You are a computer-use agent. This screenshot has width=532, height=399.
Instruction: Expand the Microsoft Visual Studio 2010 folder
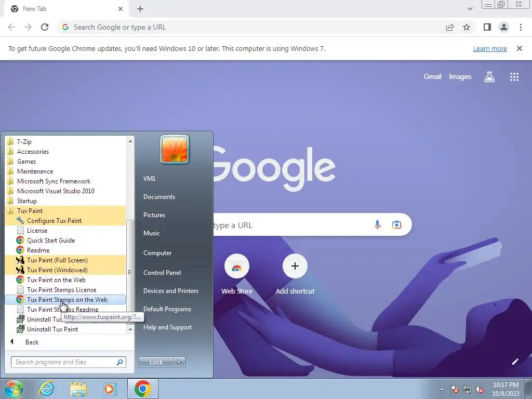pos(65,191)
